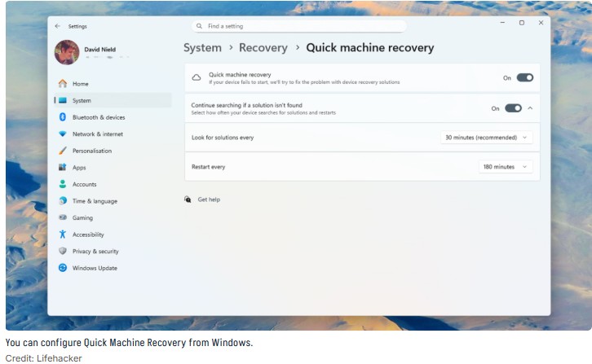Open Bluetooth & devices settings
592x364 pixels.
pos(113,117)
